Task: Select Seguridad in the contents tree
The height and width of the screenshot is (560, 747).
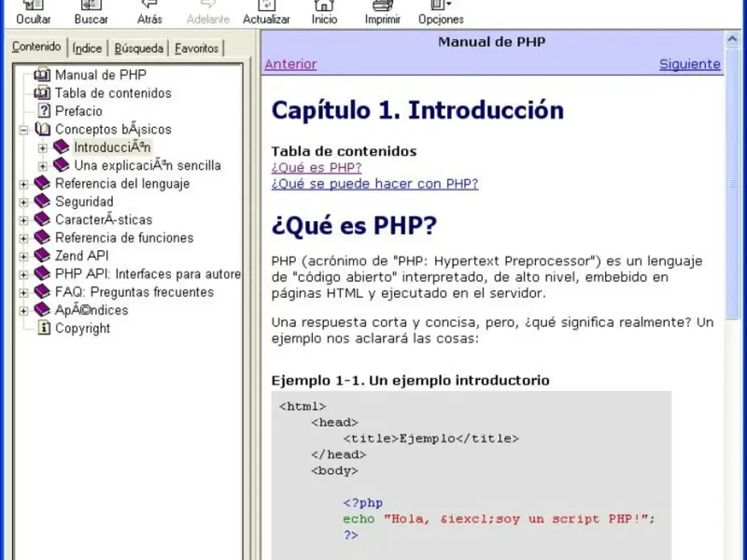Action: 84,202
